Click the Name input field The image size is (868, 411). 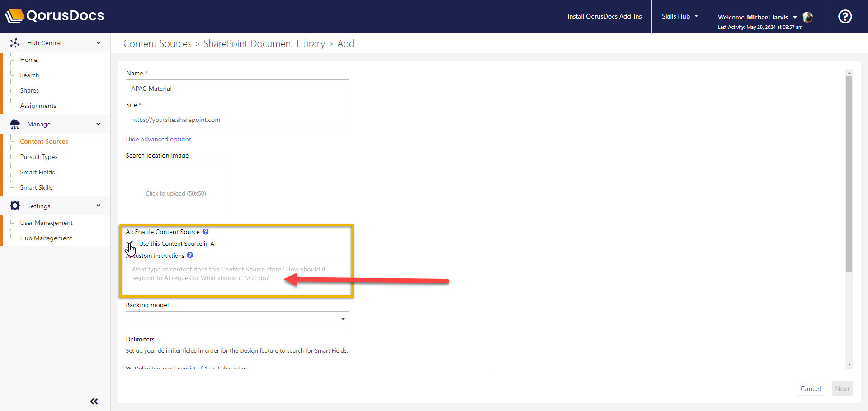(x=237, y=88)
